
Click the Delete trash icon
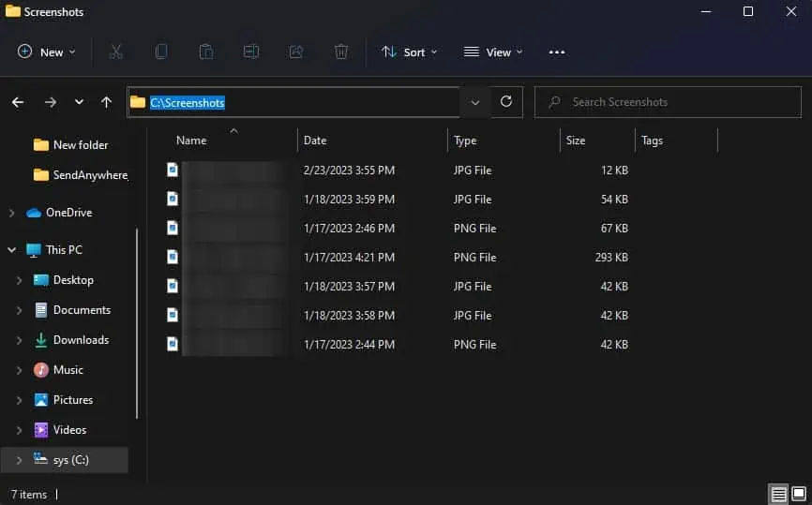340,52
